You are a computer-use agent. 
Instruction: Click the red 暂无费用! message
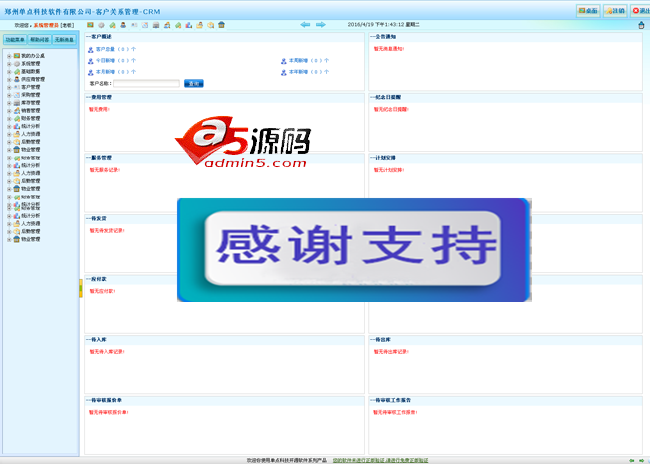click(99, 109)
